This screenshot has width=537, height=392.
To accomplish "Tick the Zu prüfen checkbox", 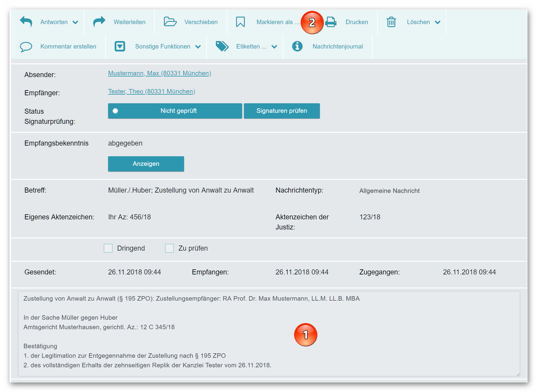I will (169, 248).
